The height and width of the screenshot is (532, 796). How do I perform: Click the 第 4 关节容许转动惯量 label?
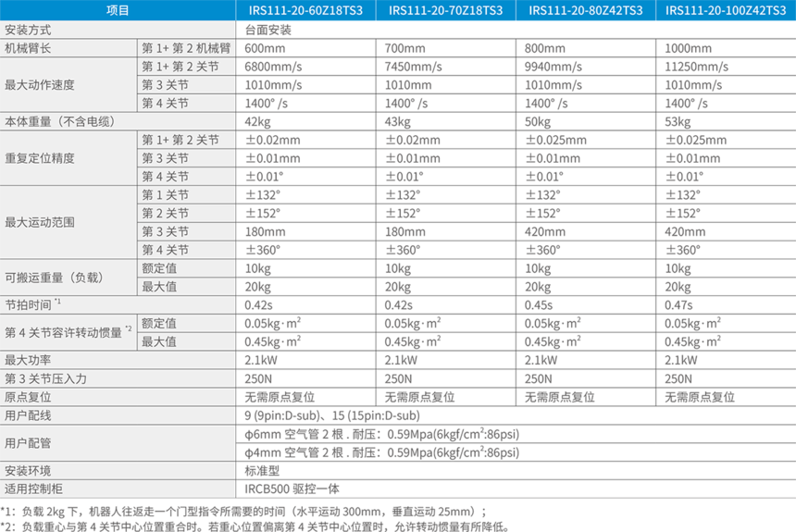point(68,332)
